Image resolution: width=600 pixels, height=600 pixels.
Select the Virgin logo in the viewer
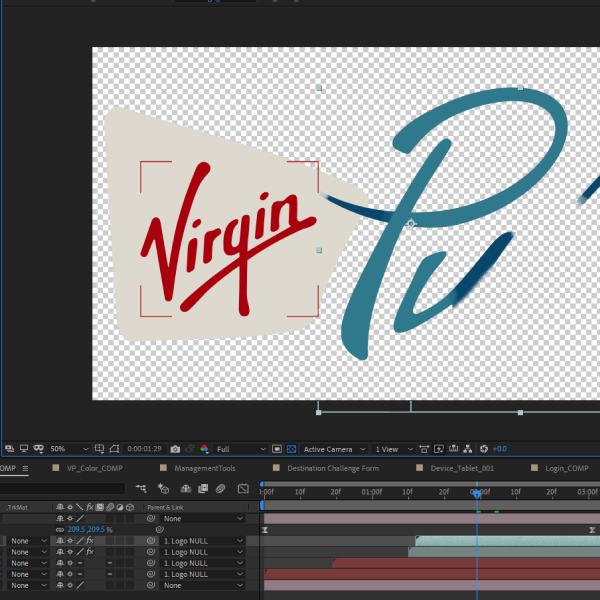click(x=229, y=239)
